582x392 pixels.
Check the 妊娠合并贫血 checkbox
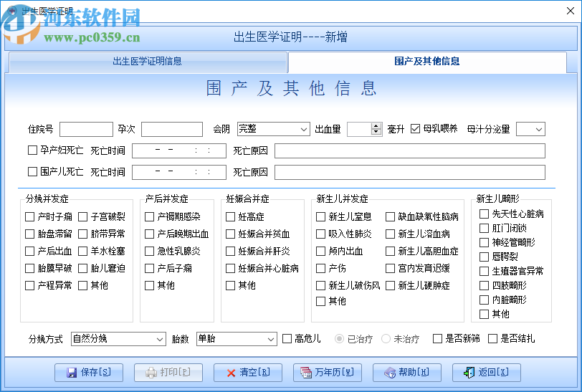point(231,234)
